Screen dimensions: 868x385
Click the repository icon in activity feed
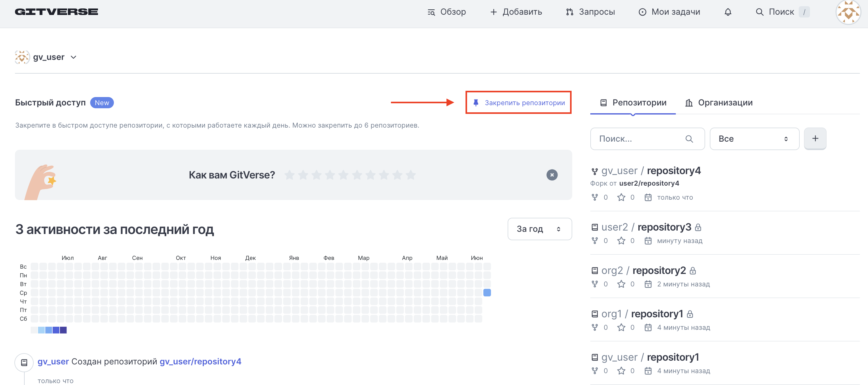[x=24, y=363]
